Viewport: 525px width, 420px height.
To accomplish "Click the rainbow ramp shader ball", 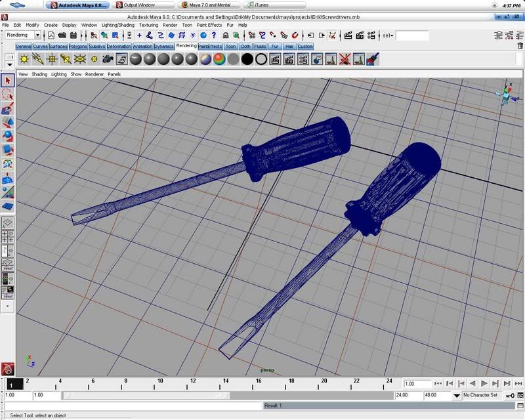I will pyautogui.click(x=219, y=59).
